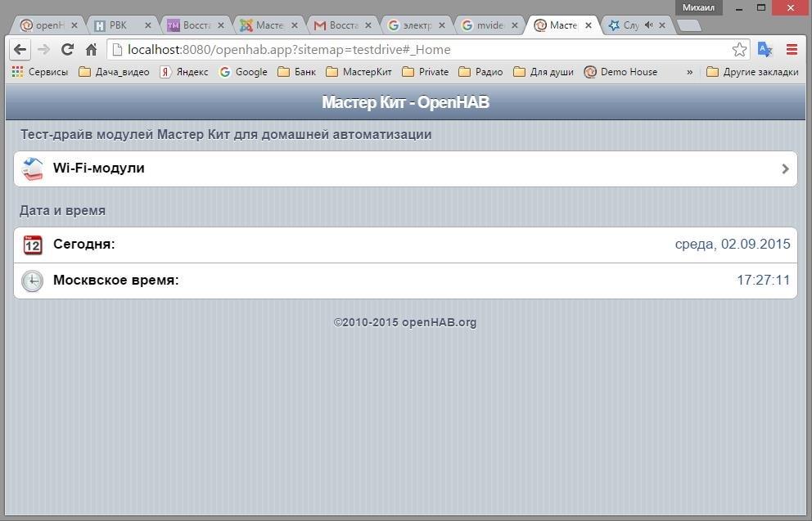Click the address bar URL field
Screen dimensions: 812x521
409,50
